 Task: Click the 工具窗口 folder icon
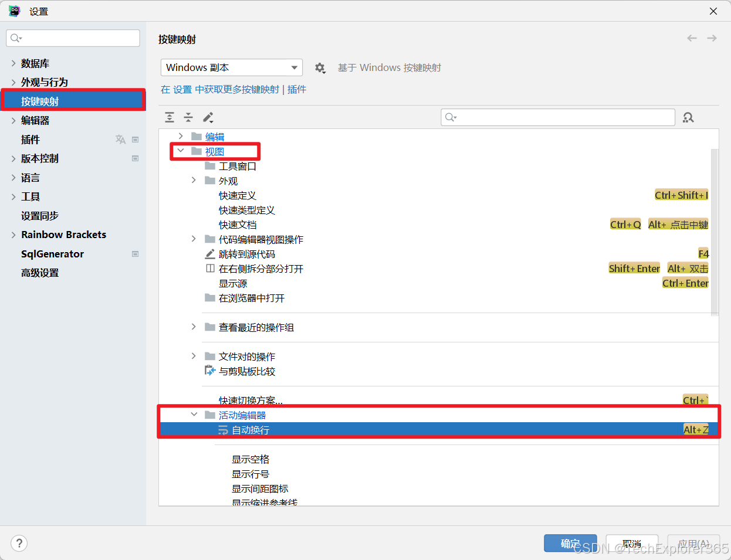coord(210,166)
